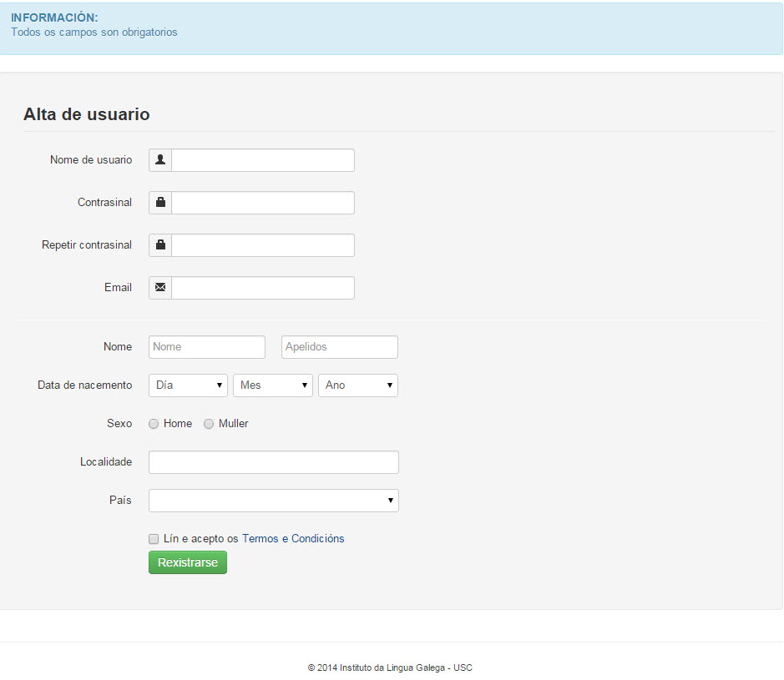The height and width of the screenshot is (680, 784).
Task: Select the Home radio button
Action: point(154,424)
